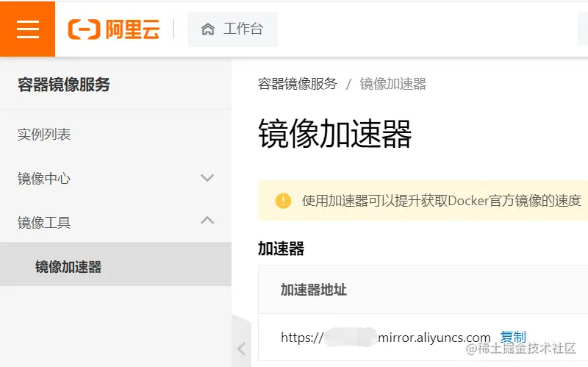Click 容器镜像服务 breadcrumb link
This screenshot has width=588, height=367.
point(298,84)
